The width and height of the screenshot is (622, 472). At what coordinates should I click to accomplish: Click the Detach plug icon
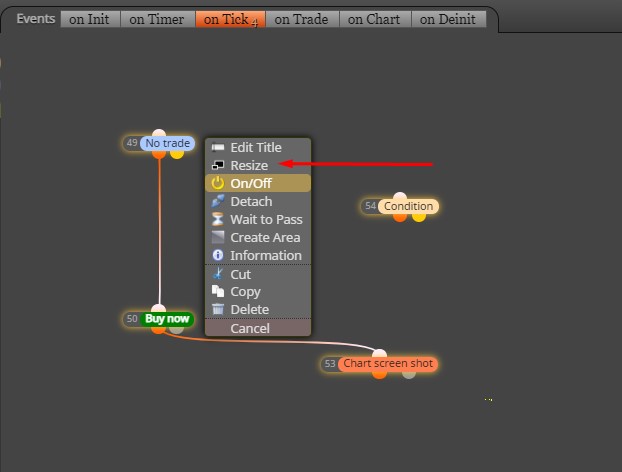click(218, 201)
